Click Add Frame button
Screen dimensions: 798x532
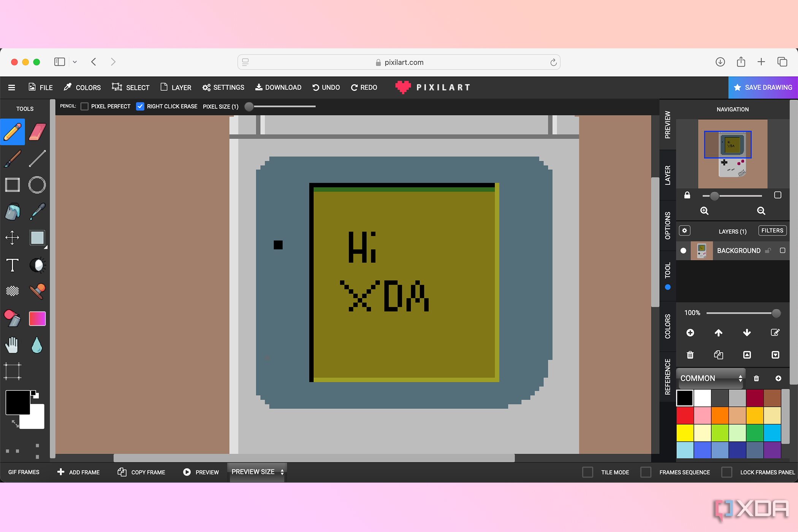78,472
